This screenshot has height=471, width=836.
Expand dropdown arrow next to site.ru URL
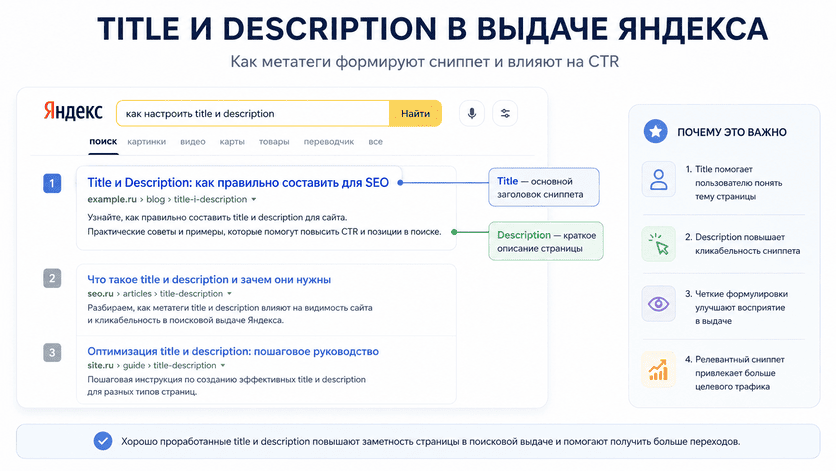223,365
